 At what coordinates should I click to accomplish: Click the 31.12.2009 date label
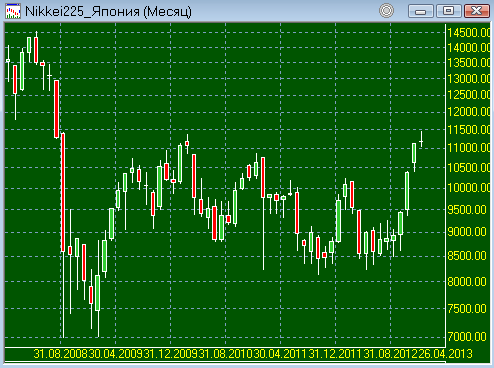click(x=171, y=354)
